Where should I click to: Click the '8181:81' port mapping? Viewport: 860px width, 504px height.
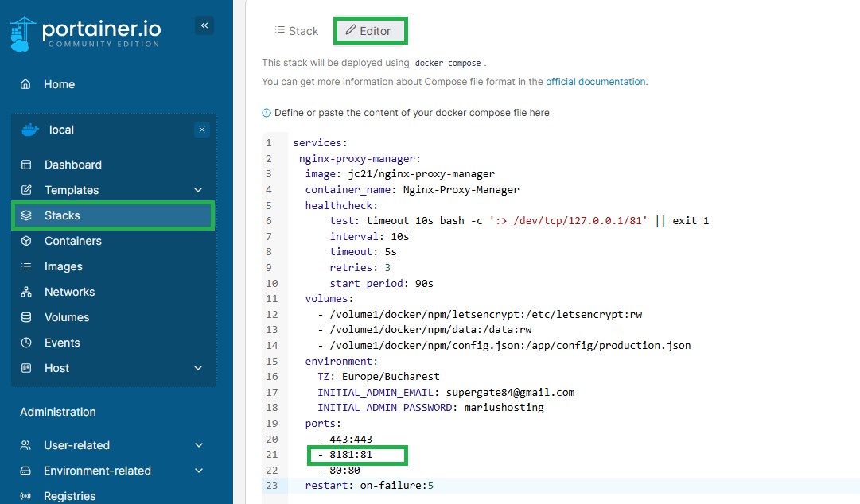pyautogui.click(x=351, y=455)
